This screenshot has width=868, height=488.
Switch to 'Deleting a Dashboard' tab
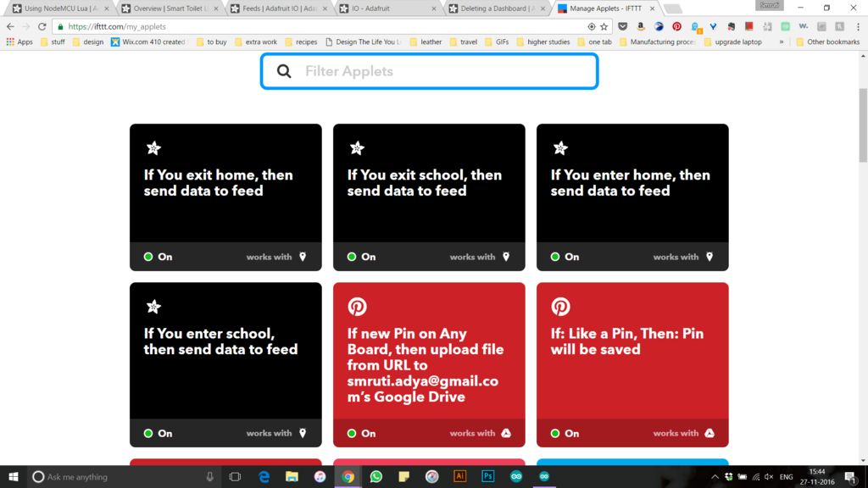click(497, 8)
